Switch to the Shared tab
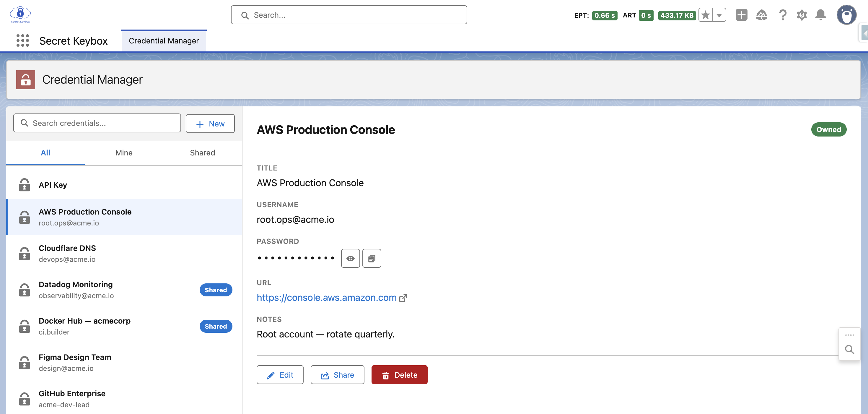Viewport: 868px width, 414px height. 203,153
